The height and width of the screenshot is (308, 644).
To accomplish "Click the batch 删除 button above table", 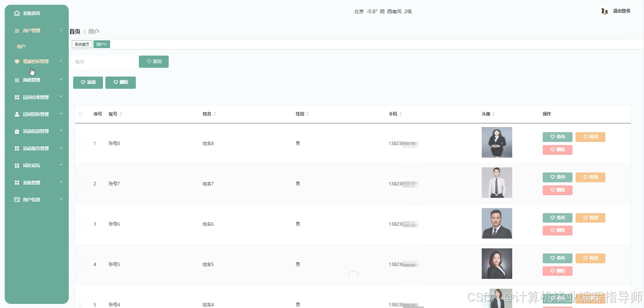I will [121, 82].
